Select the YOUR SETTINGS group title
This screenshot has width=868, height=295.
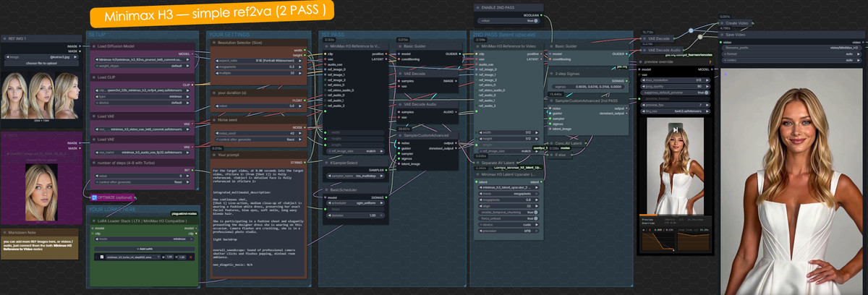coord(229,34)
